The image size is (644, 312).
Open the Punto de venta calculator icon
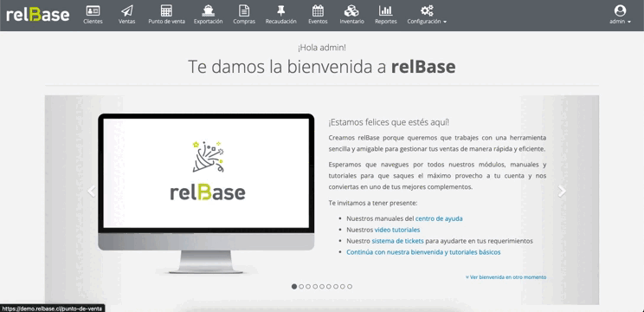click(166, 10)
